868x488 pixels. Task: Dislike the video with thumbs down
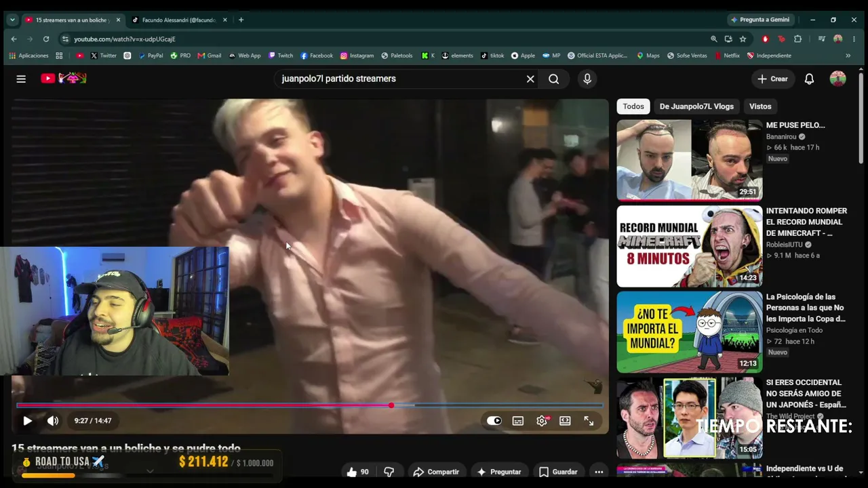point(389,472)
